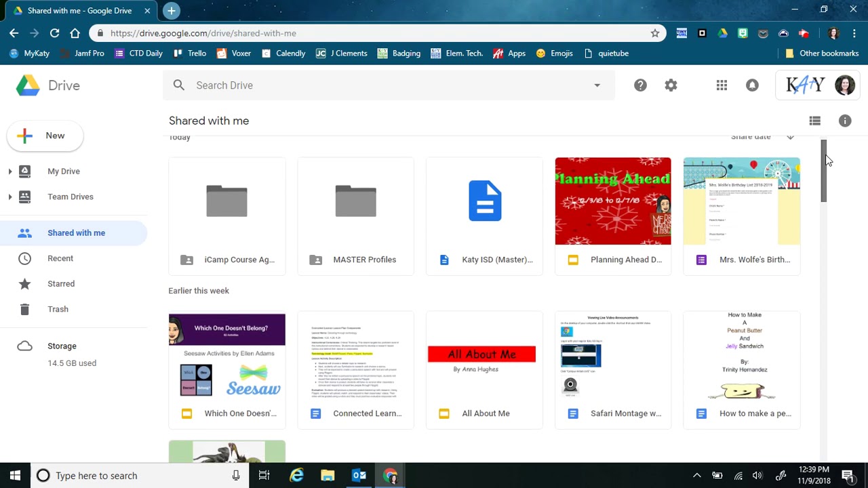Open the Trash folder

(58, 309)
